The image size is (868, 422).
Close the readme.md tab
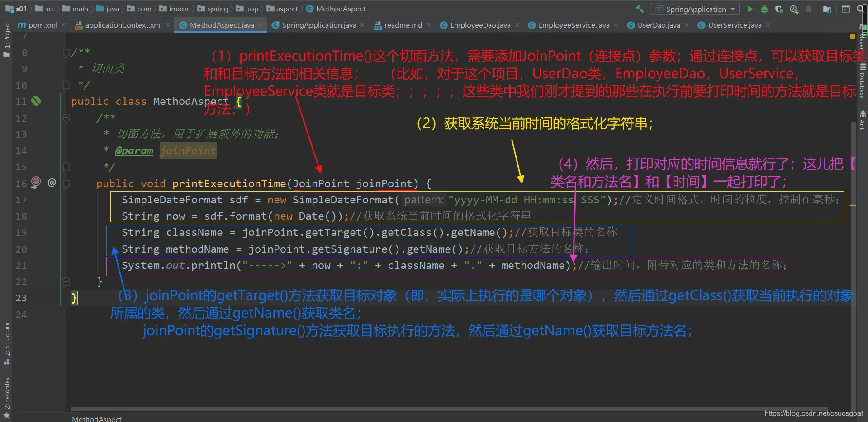(x=429, y=25)
